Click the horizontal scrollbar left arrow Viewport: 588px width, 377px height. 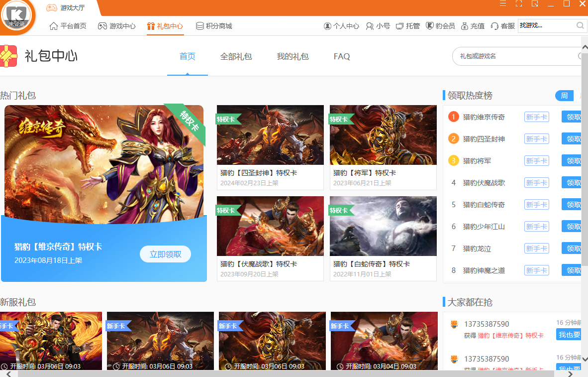coord(9,374)
